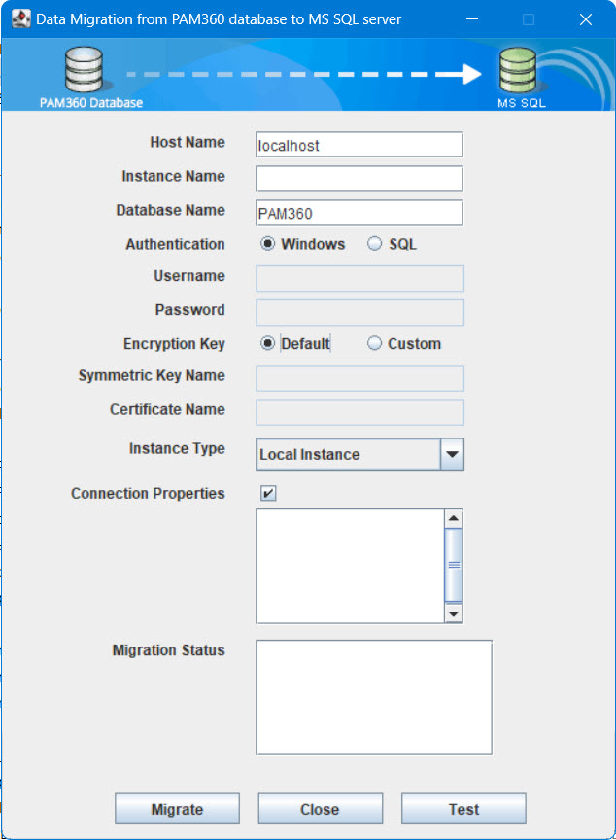Focus the Host Name field with localhost
The height and width of the screenshot is (840, 616).
pos(359,145)
